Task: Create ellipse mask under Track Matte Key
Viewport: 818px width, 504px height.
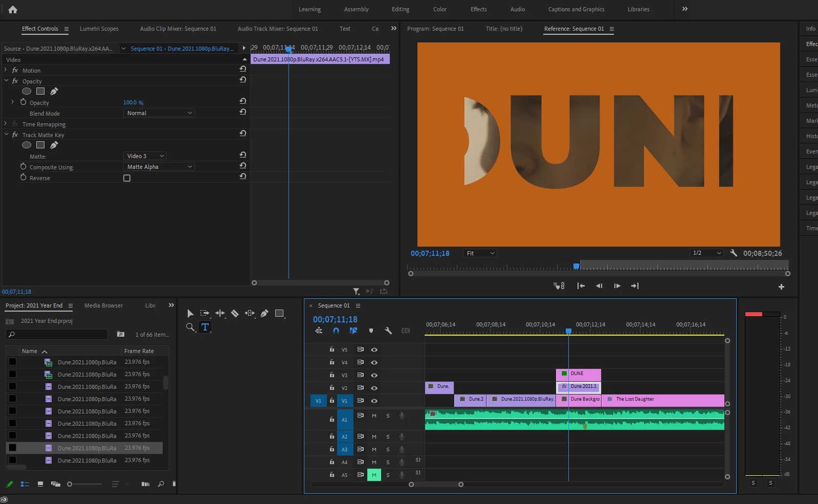Action: [x=27, y=145]
